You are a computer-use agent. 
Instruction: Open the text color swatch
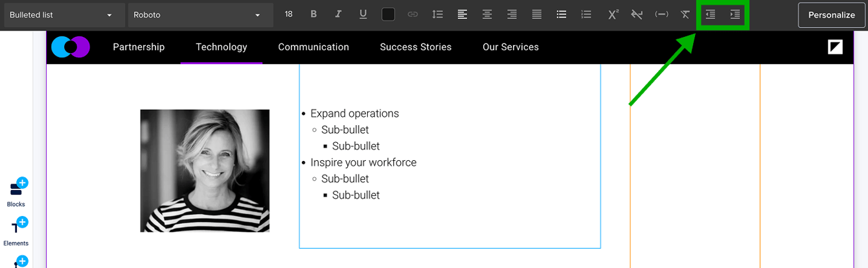(388, 14)
